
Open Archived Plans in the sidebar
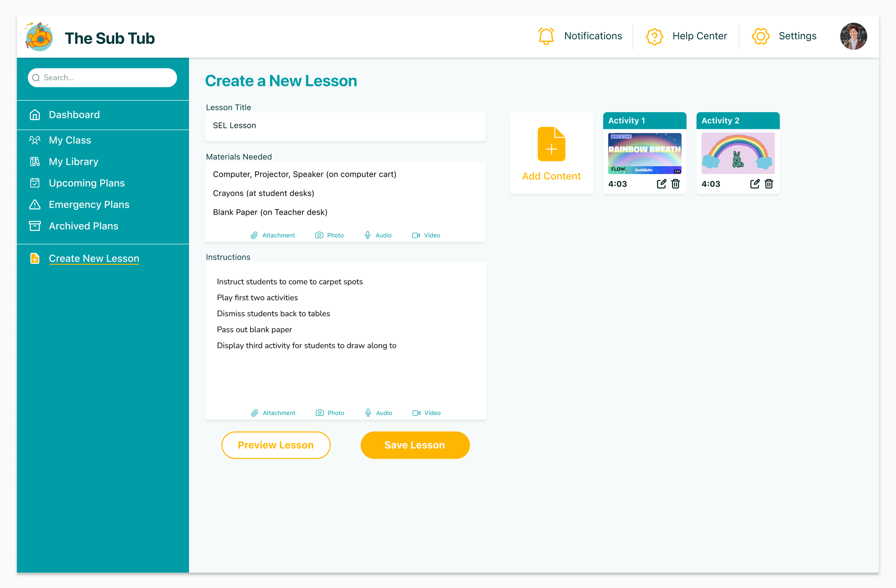pyautogui.click(x=83, y=226)
